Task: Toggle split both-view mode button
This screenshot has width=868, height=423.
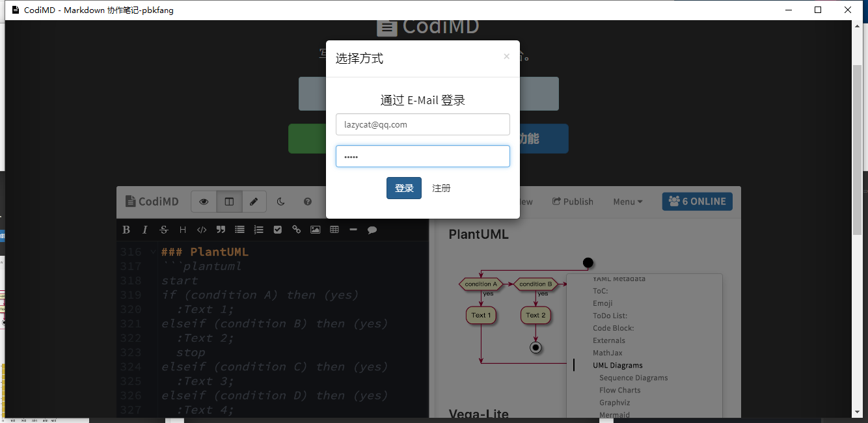Action: click(229, 202)
